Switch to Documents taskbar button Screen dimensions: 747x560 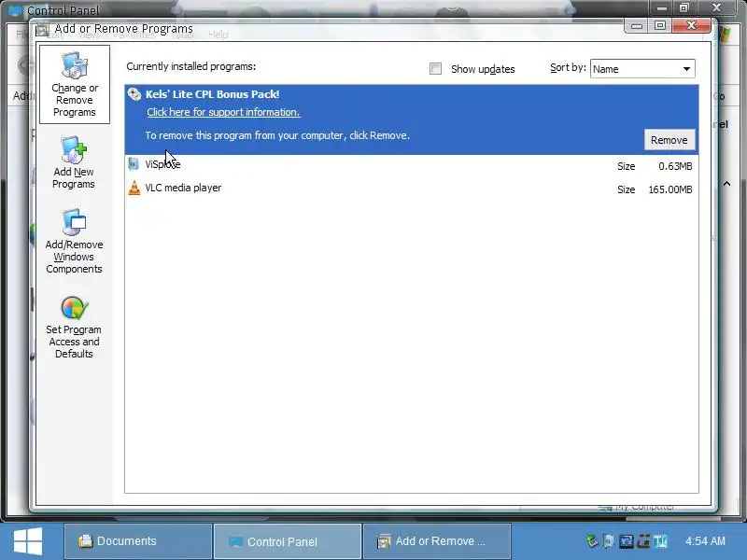(138, 541)
